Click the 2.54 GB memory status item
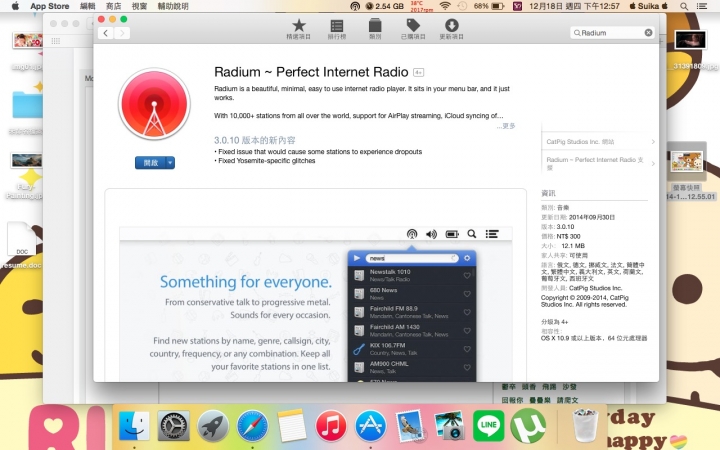Image resolution: width=720 pixels, height=450 pixels. tap(384, 6)
